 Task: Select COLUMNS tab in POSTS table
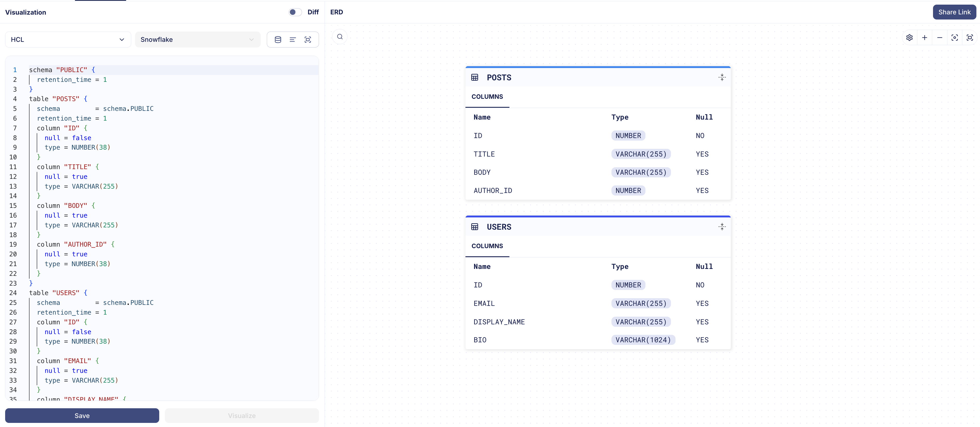(487, 96)
